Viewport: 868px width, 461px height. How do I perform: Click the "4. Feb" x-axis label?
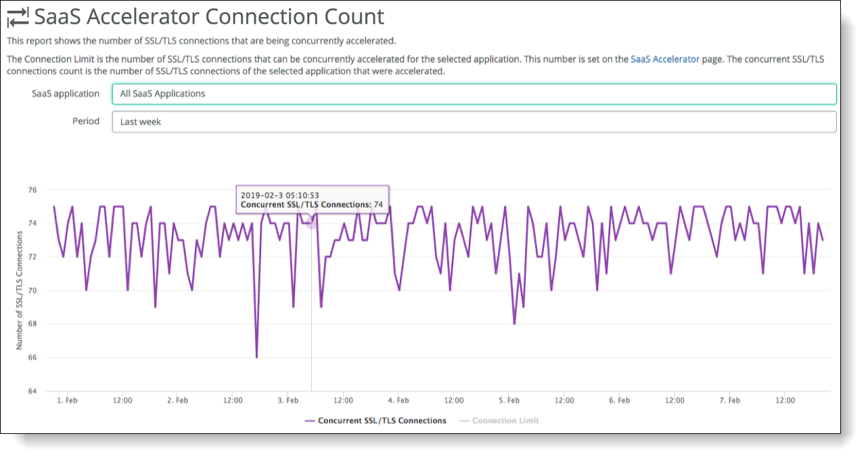tap(398, 400)
